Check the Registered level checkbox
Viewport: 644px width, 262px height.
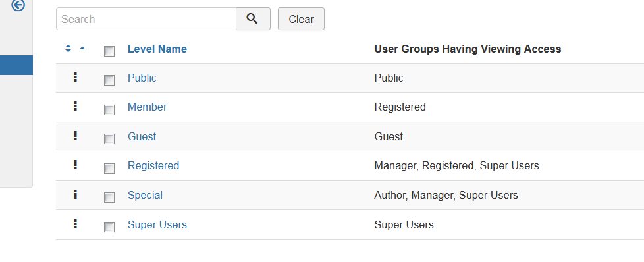pyautogui.click(x=109, y=169)
